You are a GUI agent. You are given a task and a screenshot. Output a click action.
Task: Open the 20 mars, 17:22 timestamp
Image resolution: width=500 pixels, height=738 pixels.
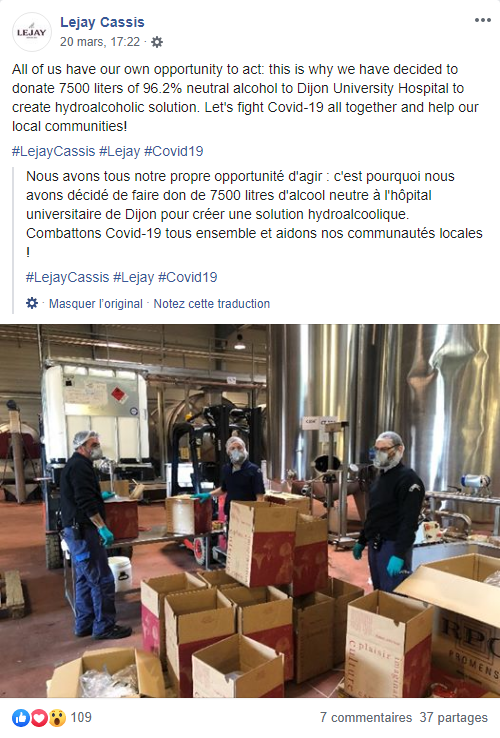pyautogui.click(x=100, y=42)
